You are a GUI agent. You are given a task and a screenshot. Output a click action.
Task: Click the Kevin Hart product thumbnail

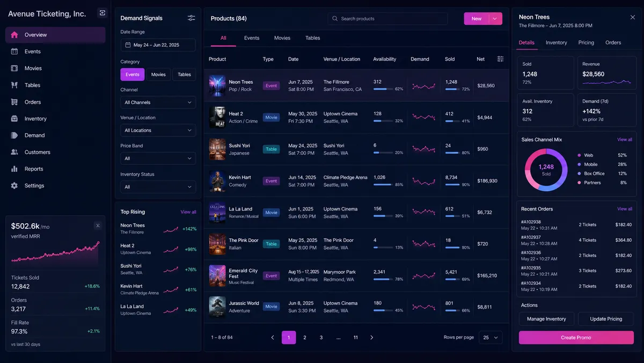pos(217,181)
